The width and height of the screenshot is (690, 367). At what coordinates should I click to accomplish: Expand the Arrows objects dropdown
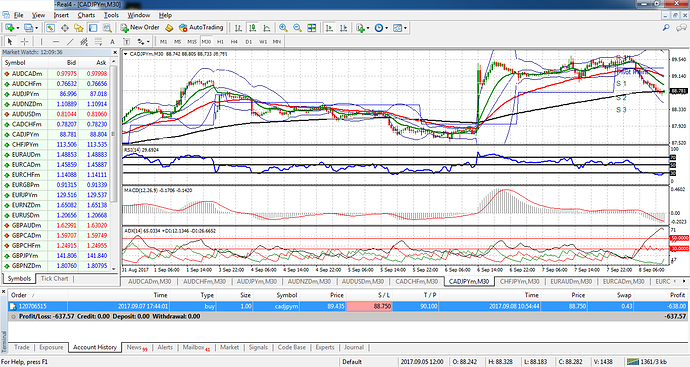click(x=148, y=42)
